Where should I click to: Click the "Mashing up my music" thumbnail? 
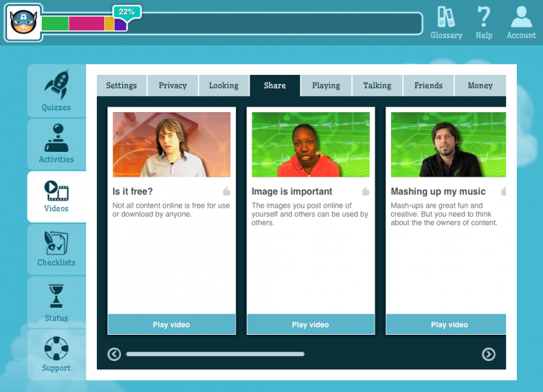448,145
